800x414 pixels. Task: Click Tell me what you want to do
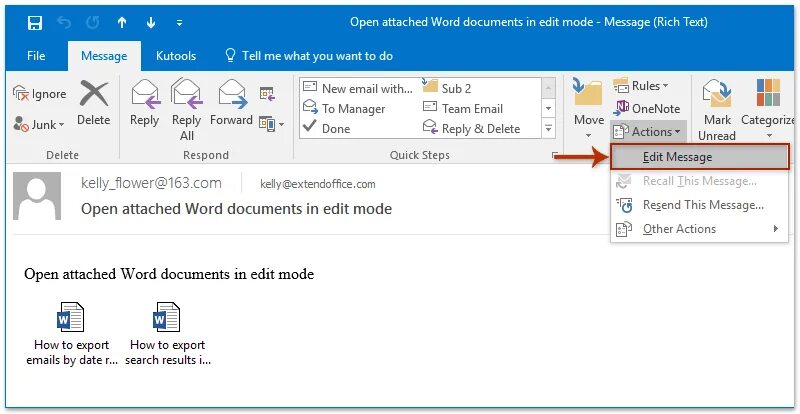309,56
